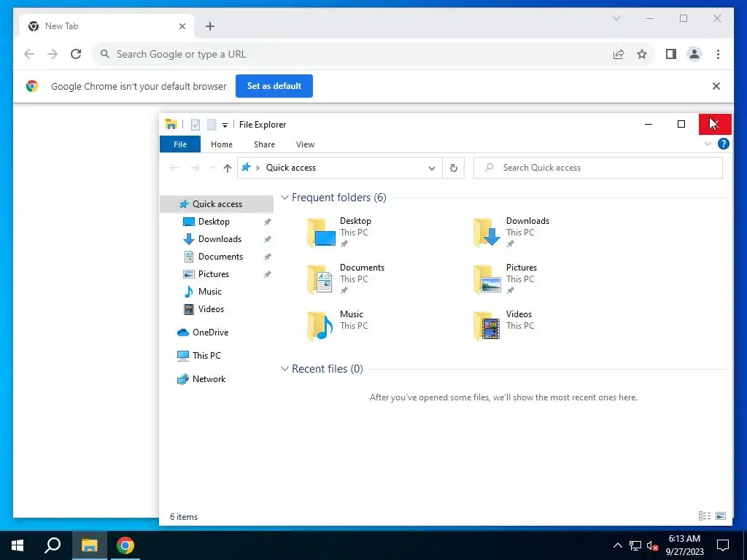This screenshot has width=747, height=560.
Task: Click the muted volume tray icon
Action: coord(652,545)
